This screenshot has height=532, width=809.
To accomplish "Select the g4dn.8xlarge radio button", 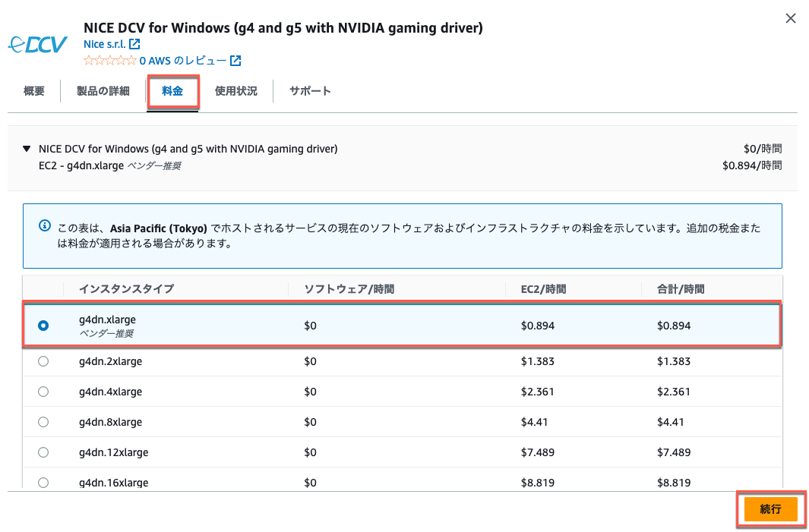I will [43, 422].
